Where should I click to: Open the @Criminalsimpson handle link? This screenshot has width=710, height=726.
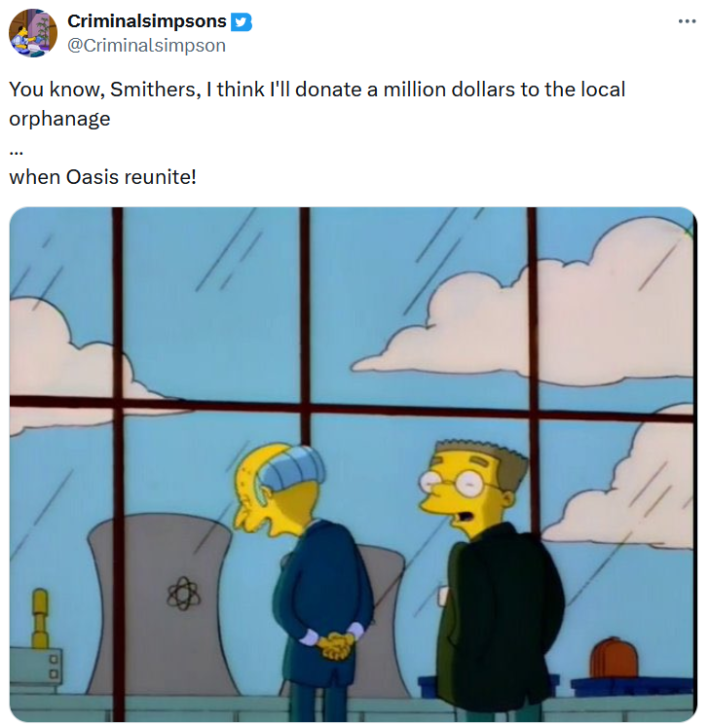[147, 45]
